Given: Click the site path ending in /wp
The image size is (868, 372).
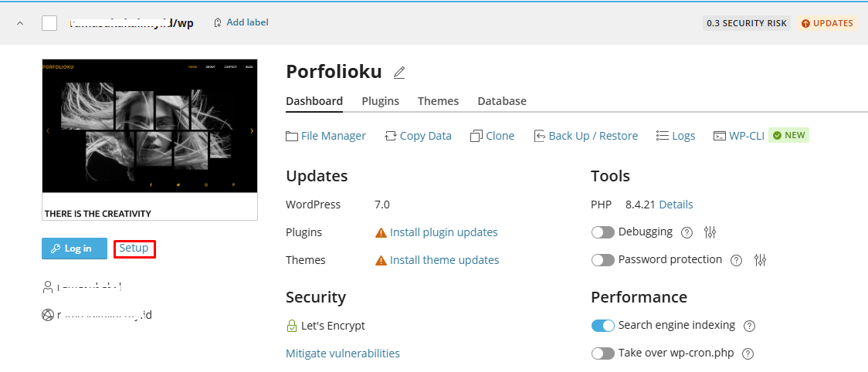Looking at the screenshot, I should click(132, 24).
